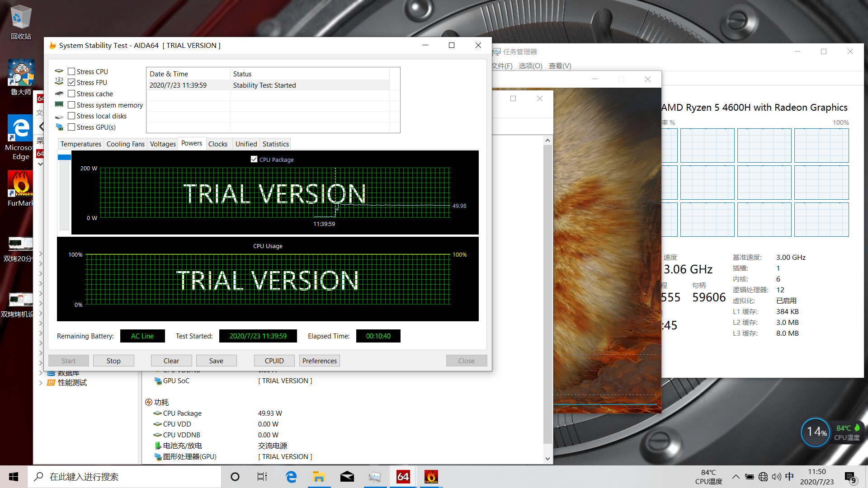Enable Stress system memory checkbox

(71, 105)
